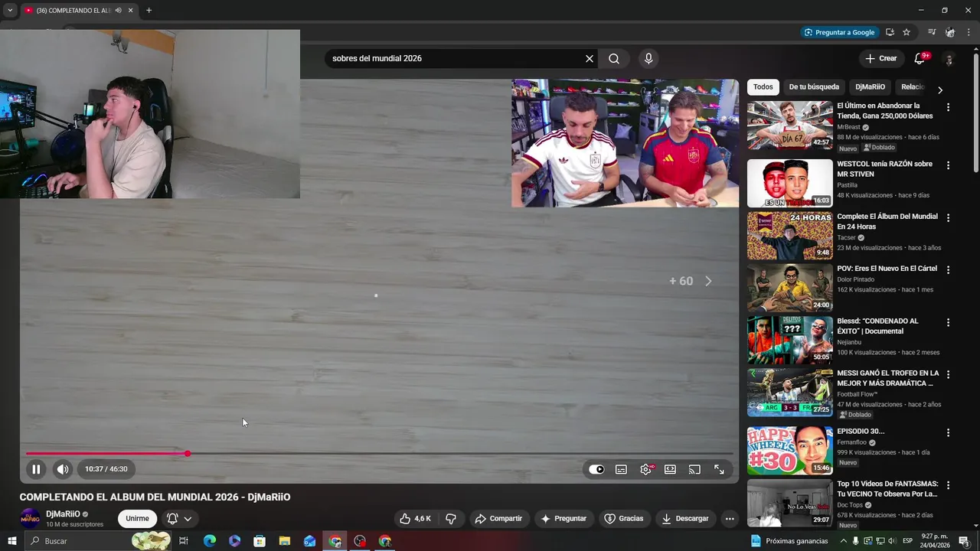Open options for Complete El Álbum video
This screenshot has height=551, width=980.
pyautogui.click(x=948, y=218)
